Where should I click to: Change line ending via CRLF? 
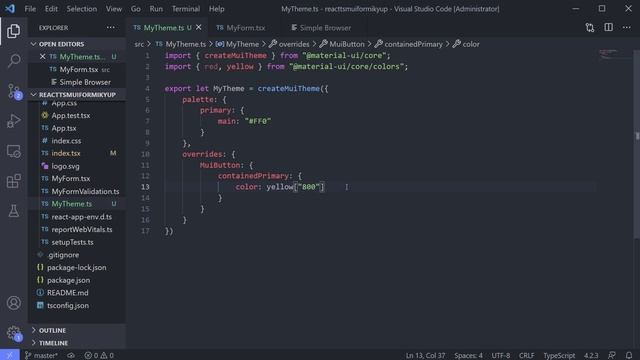coord(527,356)
